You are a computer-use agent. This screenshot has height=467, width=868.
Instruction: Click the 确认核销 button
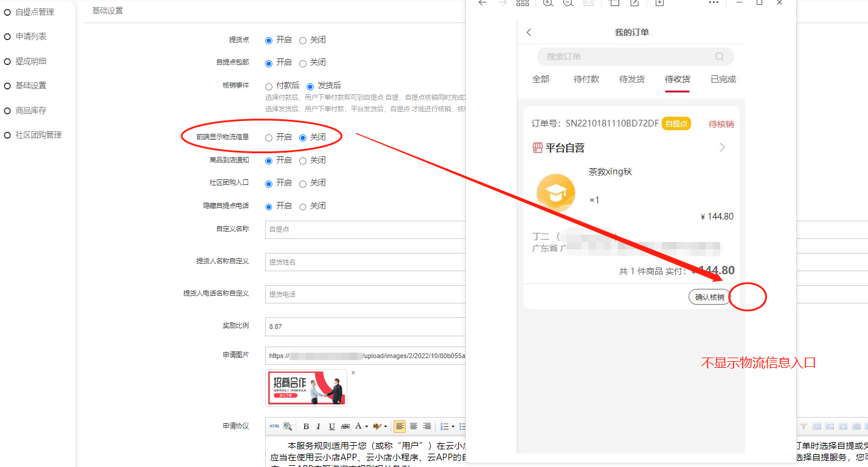[709, 297]
